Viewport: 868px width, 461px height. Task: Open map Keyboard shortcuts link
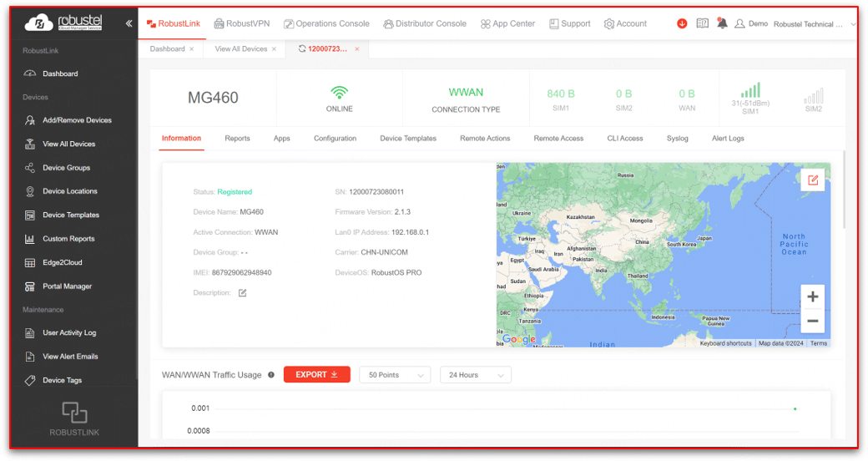click(x=726, y=343)
